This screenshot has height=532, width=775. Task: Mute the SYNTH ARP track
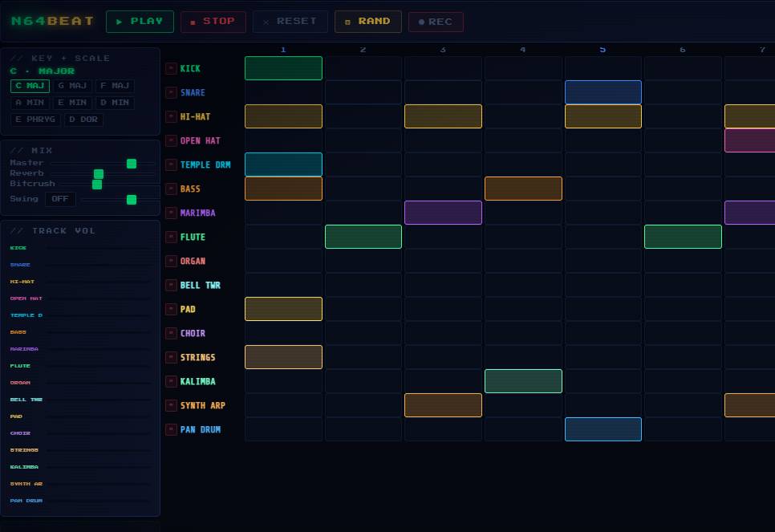[x=171, y=405]
